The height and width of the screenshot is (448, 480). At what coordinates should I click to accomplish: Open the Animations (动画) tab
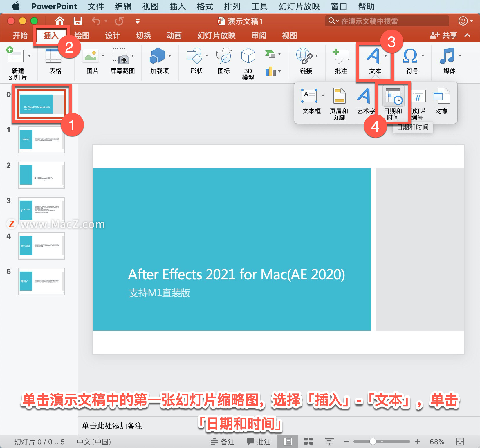(x=174, y=35)
